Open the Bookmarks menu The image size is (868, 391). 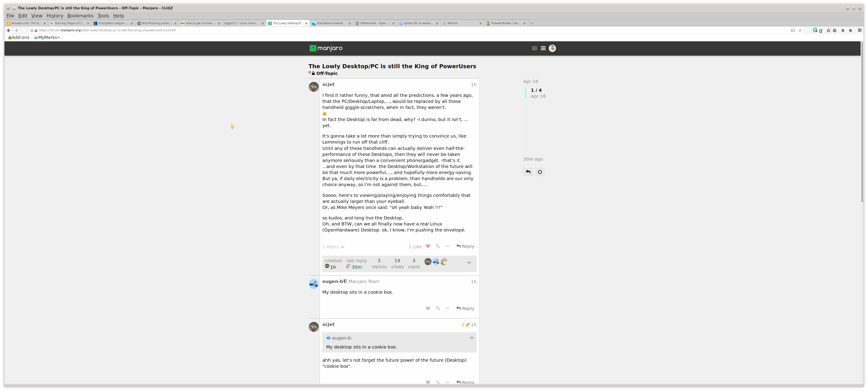tap(80, 16)
